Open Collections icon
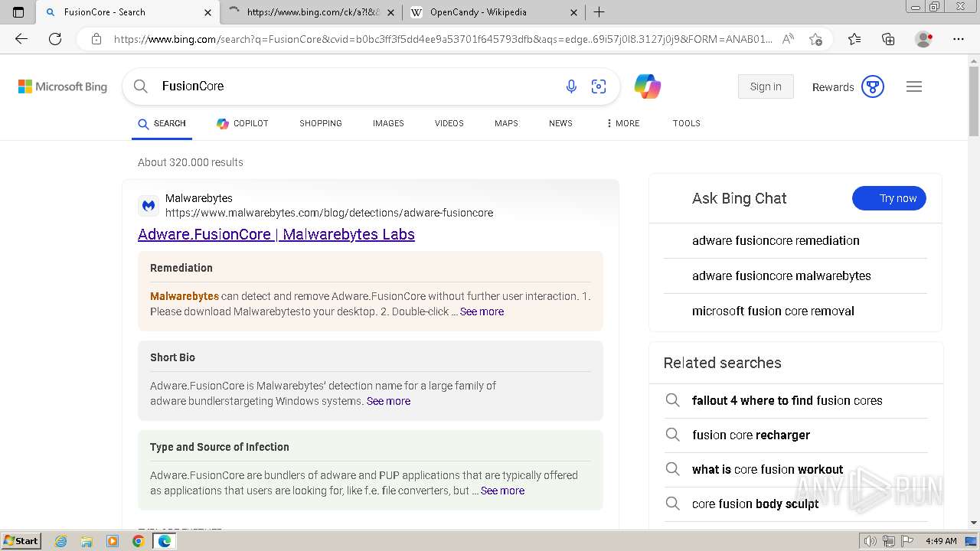Screen dimensions: 980x551 point(888,39)
